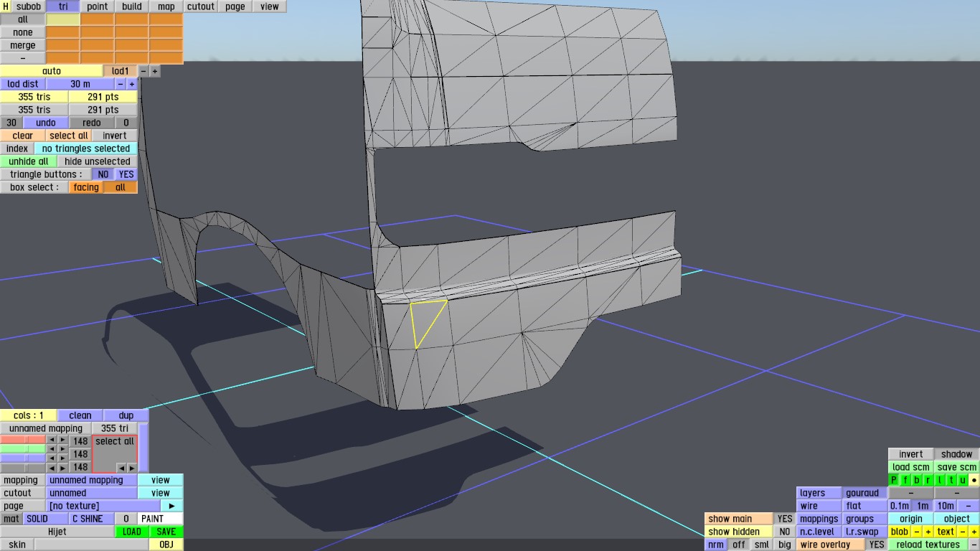Image resolution: width=980 pixels, height=551 pixels.
Task: Increase the lod dist value
Action: [131, 84]
